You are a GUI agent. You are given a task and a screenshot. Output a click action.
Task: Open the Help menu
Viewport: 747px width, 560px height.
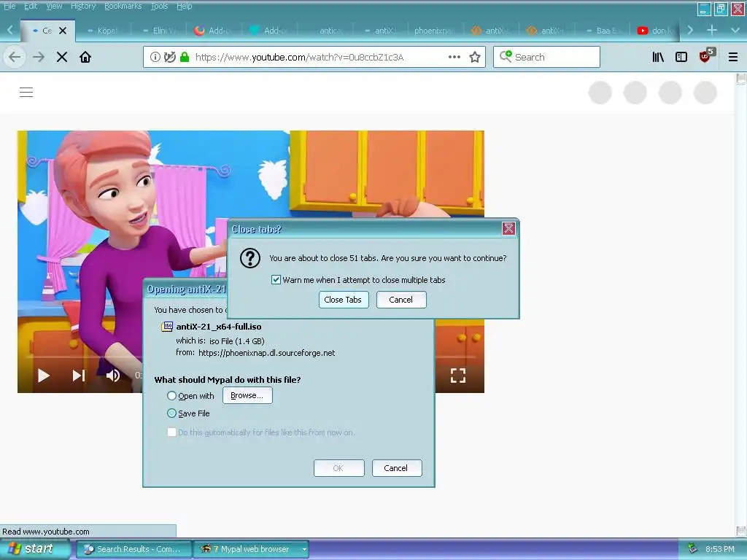coord(185,6)
